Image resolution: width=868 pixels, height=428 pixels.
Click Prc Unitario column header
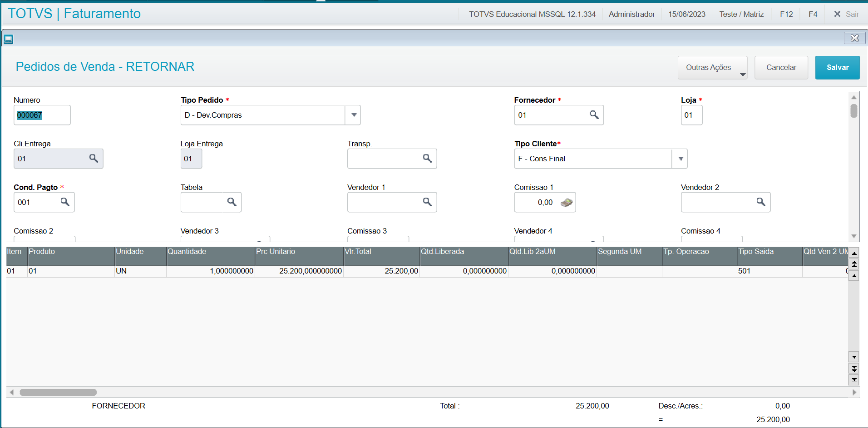tap(299, 256)
